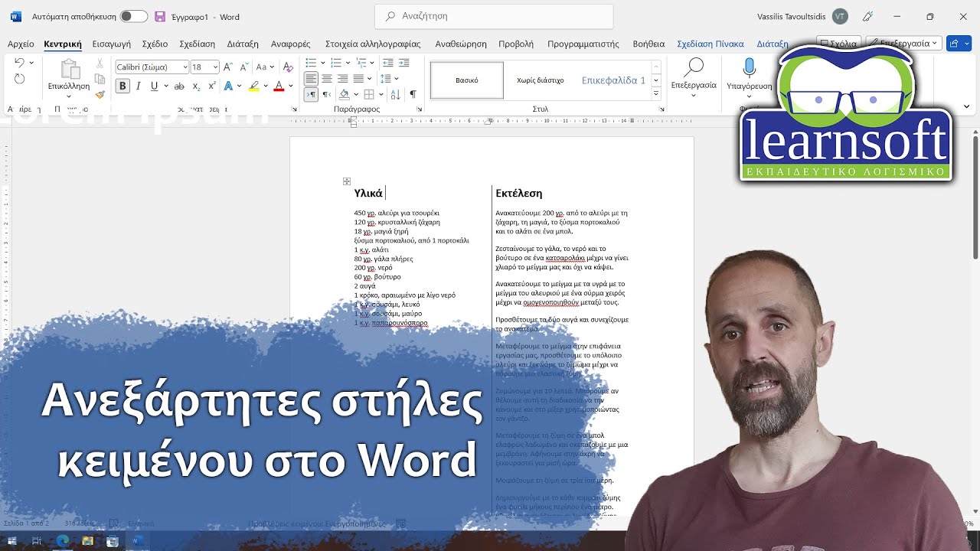Expand the underline style arrow
The height and width of the screenshot is (551, 980).
(x=165, y=86)
